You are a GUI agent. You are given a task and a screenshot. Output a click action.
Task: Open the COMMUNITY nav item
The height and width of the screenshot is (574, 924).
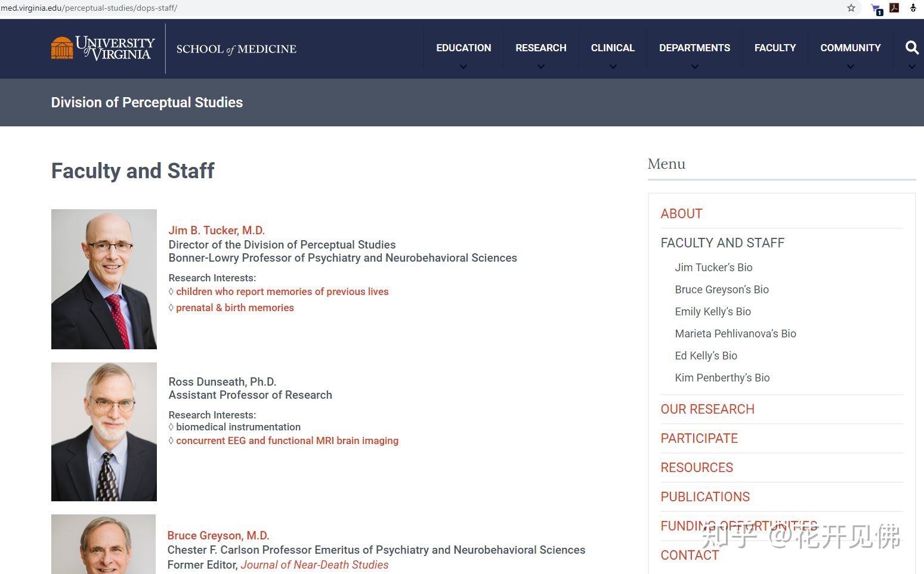[851, 48]
